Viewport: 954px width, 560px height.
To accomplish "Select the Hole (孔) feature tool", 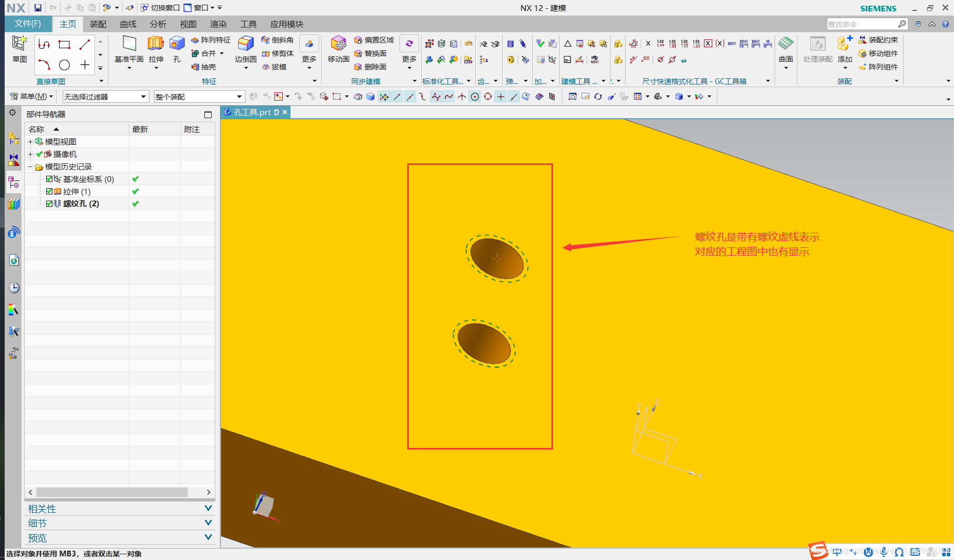I will click(177, 49).
